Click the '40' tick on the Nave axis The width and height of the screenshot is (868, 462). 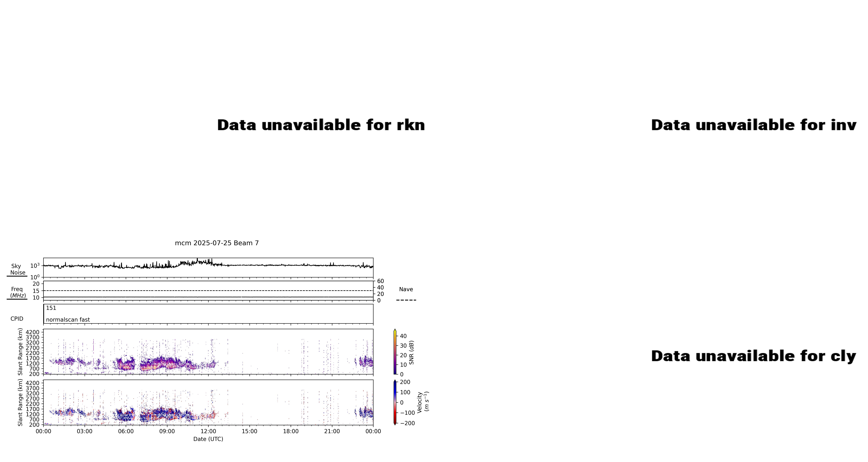click(380, 288)
